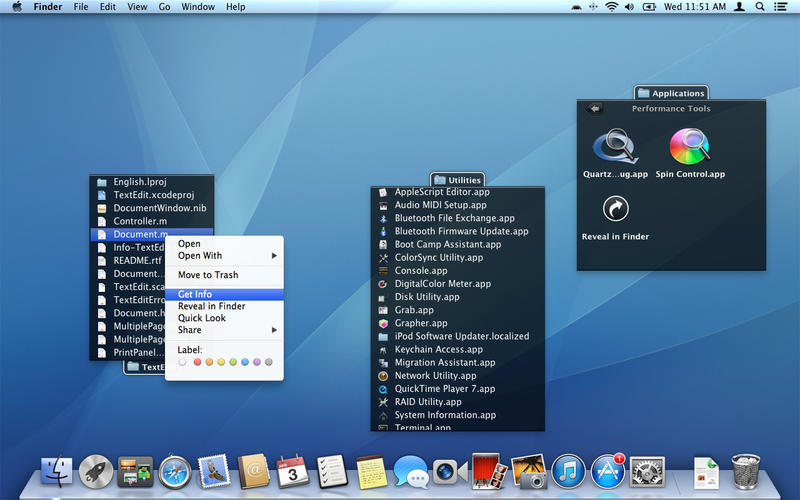Open Grab.app in Utilities list
Screen dimensions: 800x500
tap(458, 310)
